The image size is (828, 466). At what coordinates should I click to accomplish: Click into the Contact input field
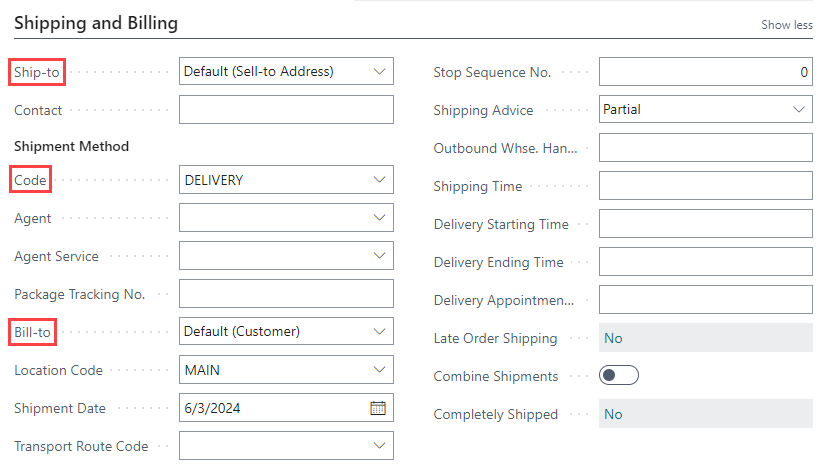click(286, 110)
